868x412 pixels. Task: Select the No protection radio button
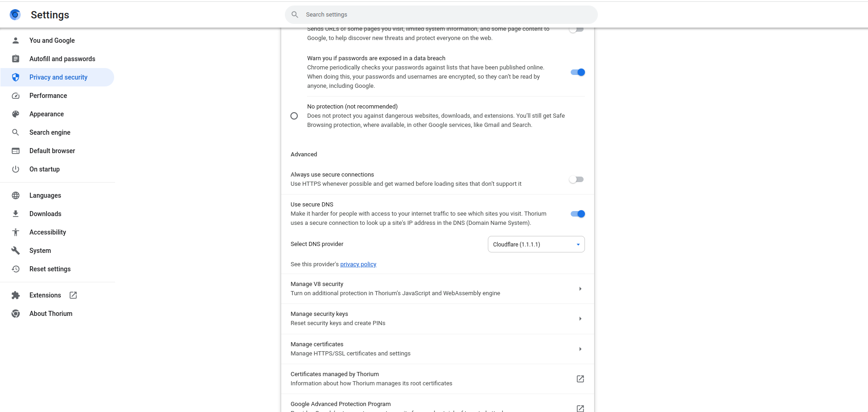294,116
